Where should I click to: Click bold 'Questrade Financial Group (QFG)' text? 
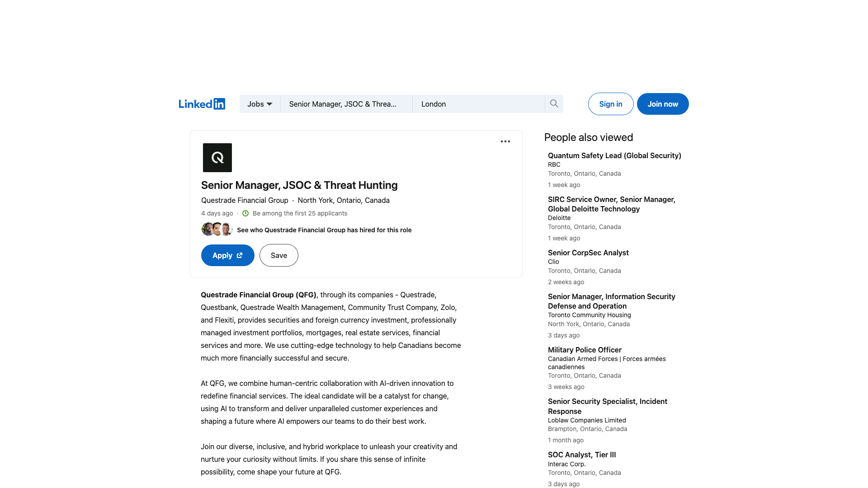click(259, 295)
